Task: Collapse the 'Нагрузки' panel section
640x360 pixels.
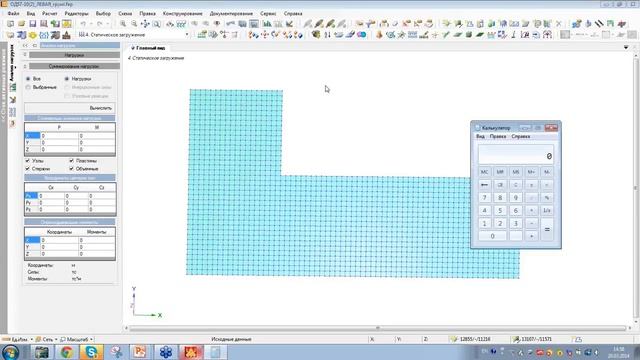Action: tap(25, 55)
